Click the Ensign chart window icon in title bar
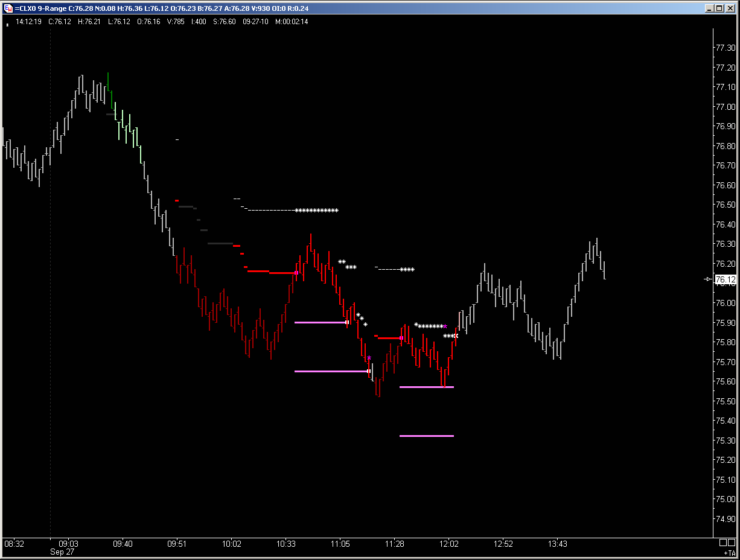Screen dimensions: 740x560 pos(8,8)
